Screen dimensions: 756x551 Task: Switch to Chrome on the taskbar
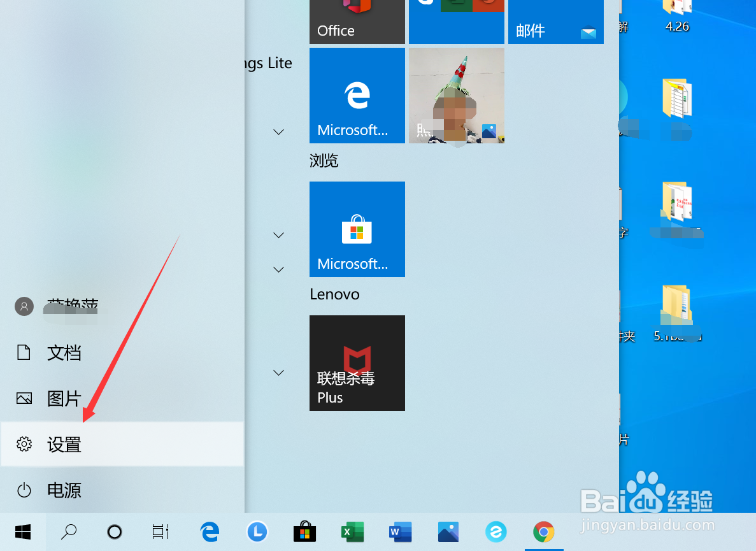click(x=543, y=532)
